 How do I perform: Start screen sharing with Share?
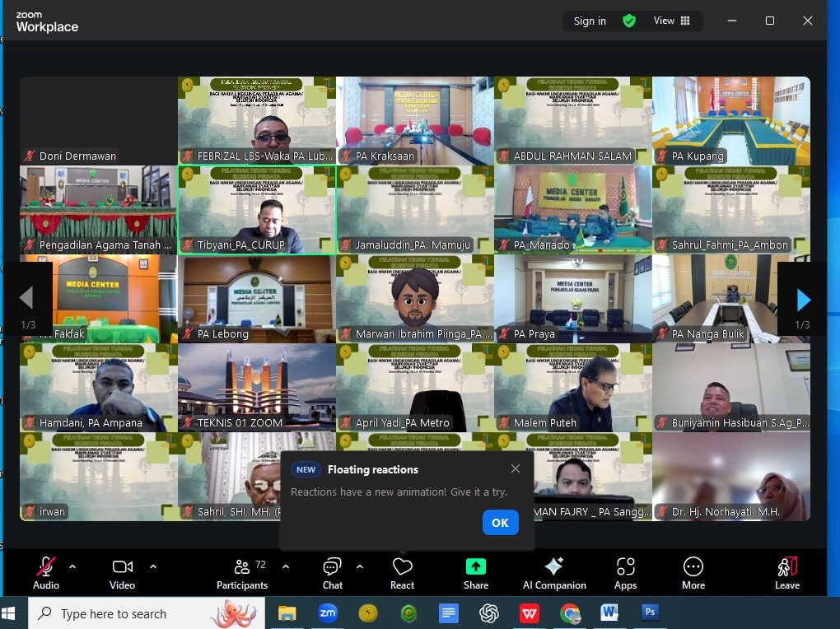(x=476, y=572)
